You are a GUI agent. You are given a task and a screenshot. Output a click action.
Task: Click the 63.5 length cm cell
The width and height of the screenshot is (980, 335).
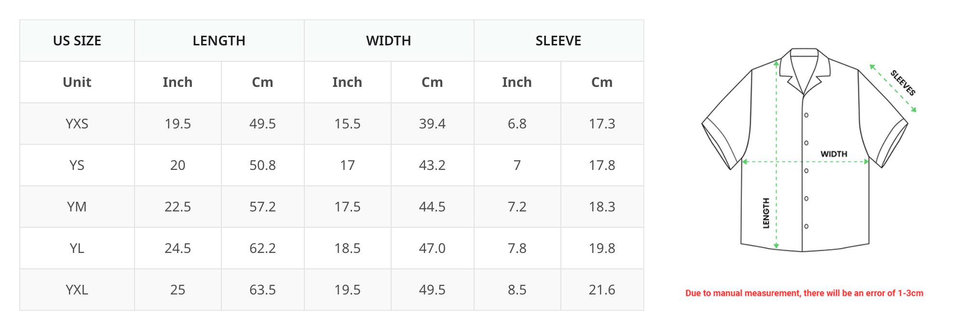(x=262, y=290)
